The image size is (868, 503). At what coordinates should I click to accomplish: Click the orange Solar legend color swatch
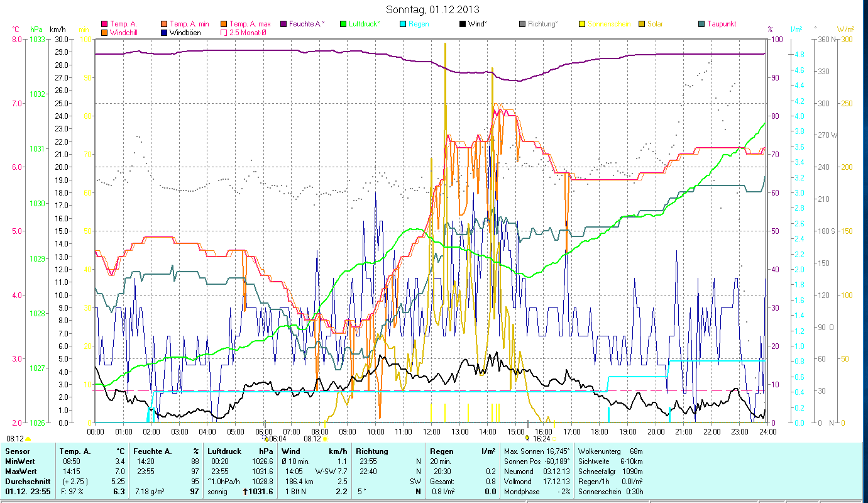(642, 25)
